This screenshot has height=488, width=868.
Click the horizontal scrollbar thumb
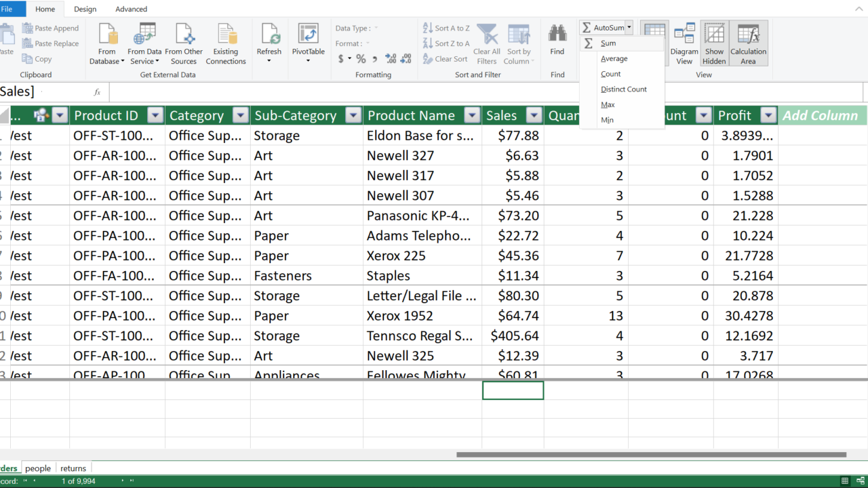(x=651, y=455)
